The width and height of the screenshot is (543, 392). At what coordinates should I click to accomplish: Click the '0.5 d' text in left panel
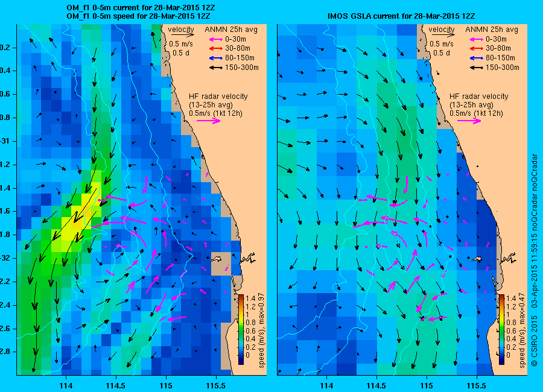point(181,53)
